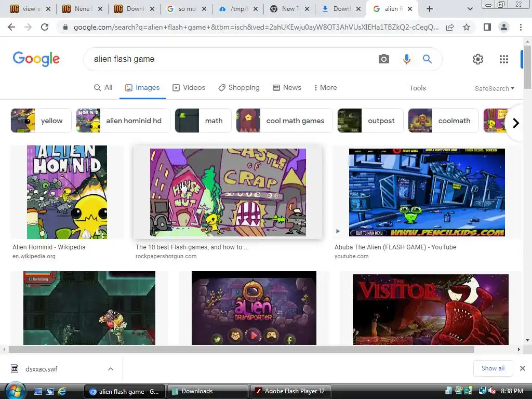Screen dimensions: 532x399
Task: Share this page via share icon
Action: click(450, 27)
